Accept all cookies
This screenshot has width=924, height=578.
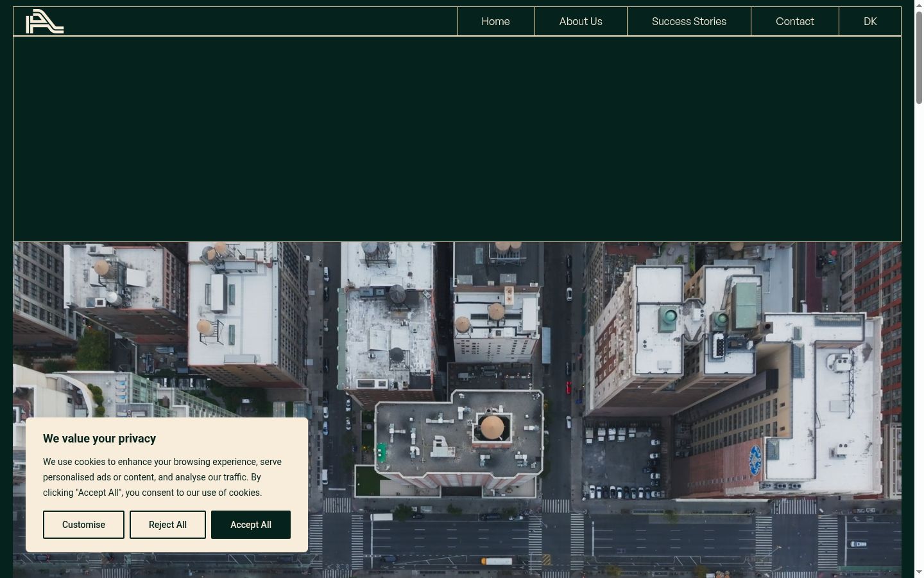coord(251,525)
